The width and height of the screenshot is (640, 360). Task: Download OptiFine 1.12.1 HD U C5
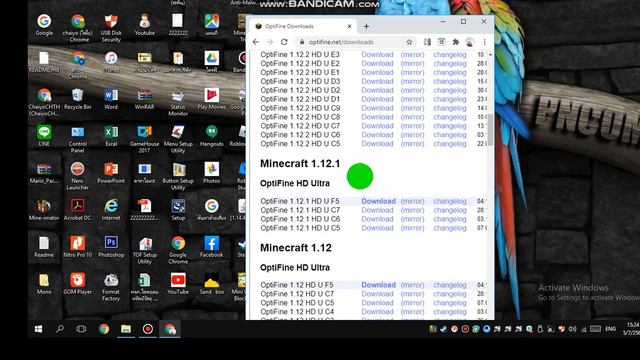[377, 228]
